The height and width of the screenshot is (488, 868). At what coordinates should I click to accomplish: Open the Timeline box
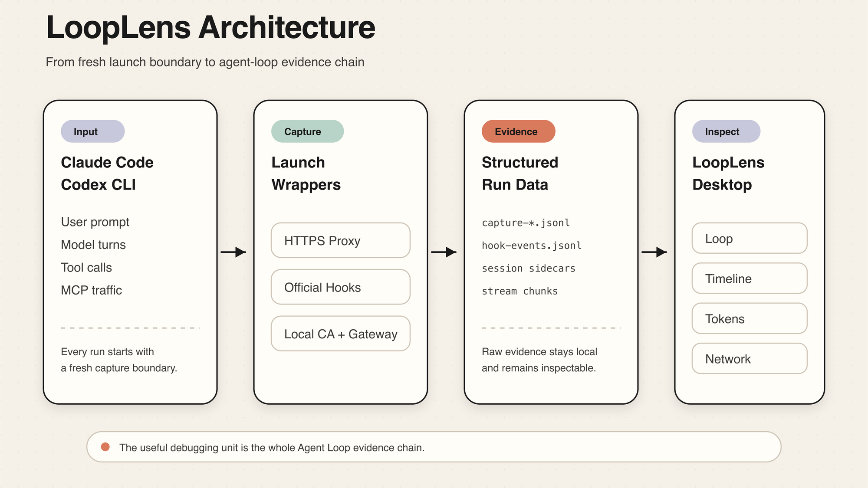750,278
